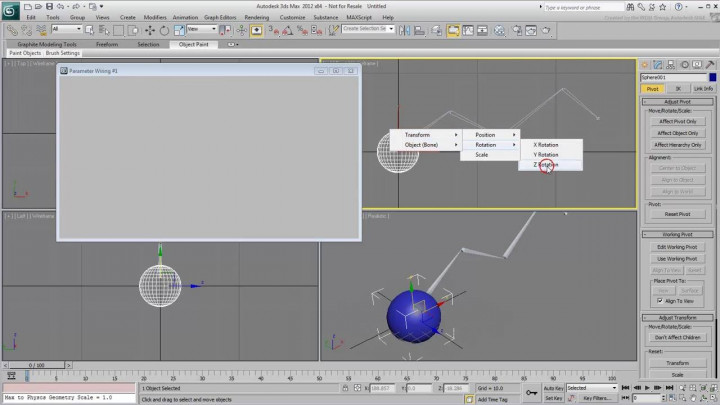This screenshot has width=720, height=405.
Task: Click the Save File quick-access icon
Action: (x=49, y=6)
